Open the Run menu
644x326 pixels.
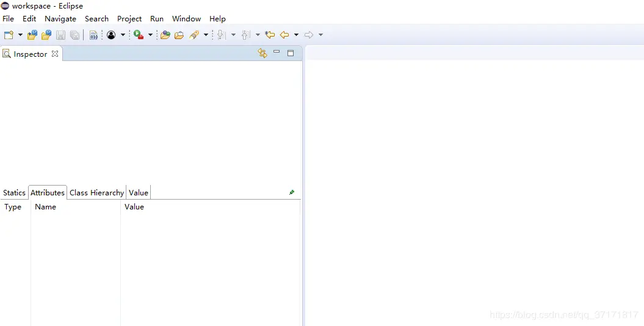[157, 19]
